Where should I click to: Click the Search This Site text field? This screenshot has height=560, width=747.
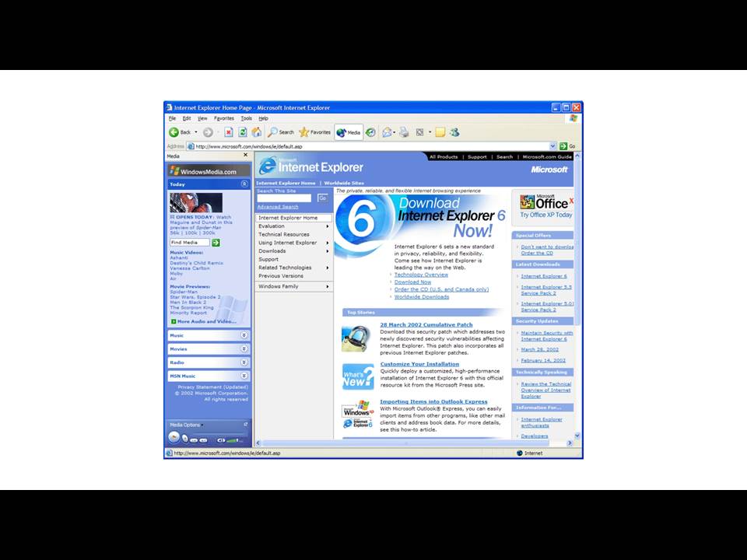(x=284, y=198)
